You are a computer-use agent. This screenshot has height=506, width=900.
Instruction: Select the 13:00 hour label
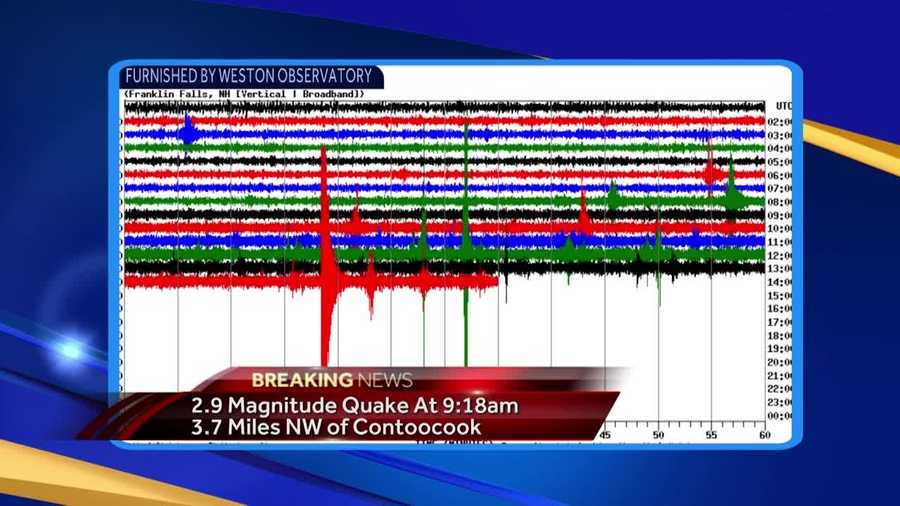(x=780, y=269)
